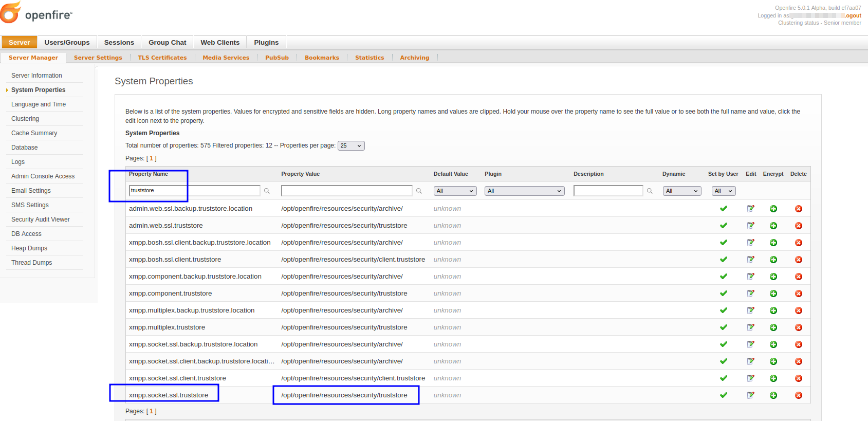Viewport: 868px width, 421px height.
Task: Open Bookmarks submenu
Action: (x=322, y=58)
